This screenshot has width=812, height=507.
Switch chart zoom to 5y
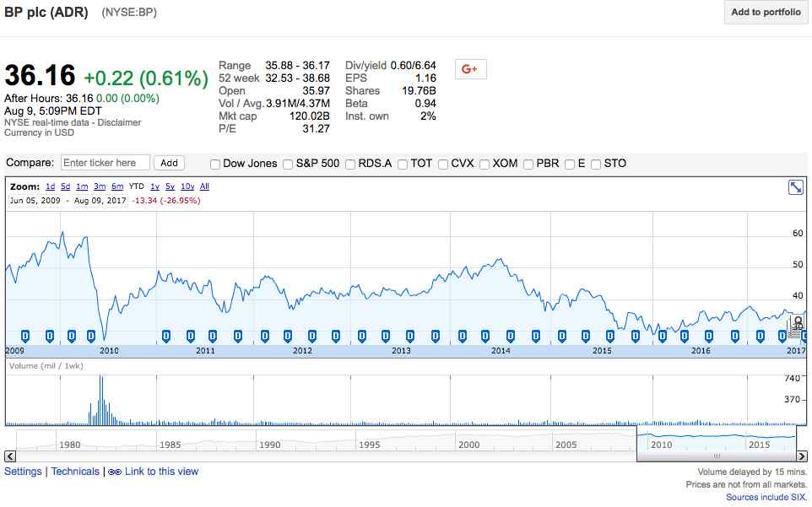click(170, 186)
